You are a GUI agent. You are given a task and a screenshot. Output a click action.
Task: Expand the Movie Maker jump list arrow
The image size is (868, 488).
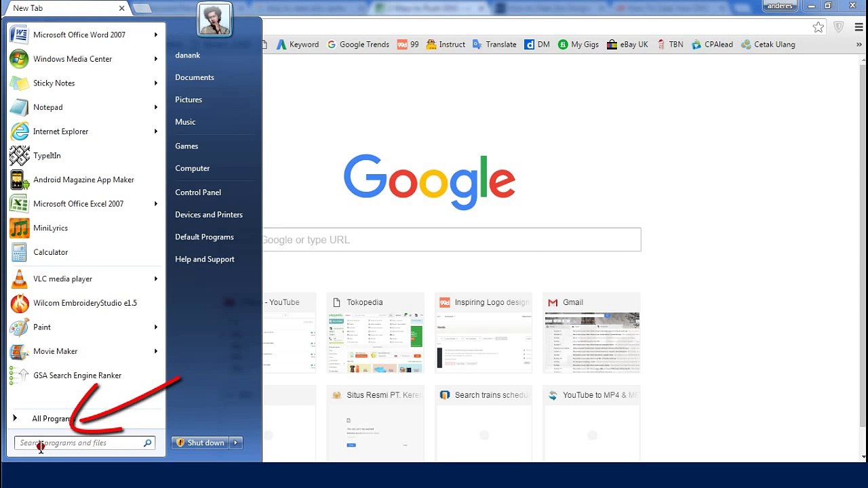(156, 351)
